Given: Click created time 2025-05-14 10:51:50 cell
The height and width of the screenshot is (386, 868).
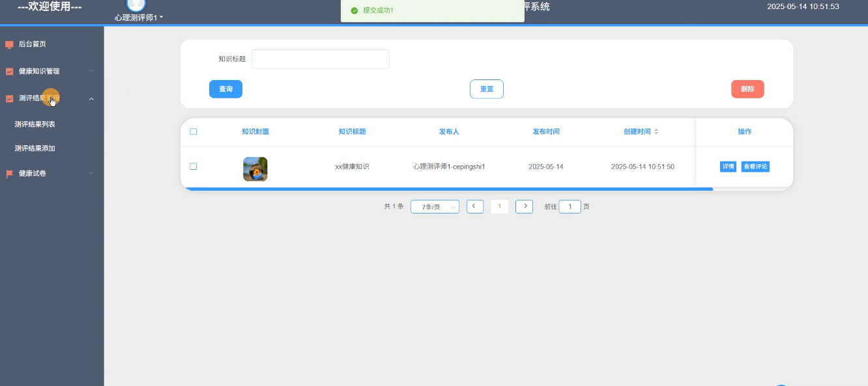Looking at the screenshot, I should coord(643,167).
